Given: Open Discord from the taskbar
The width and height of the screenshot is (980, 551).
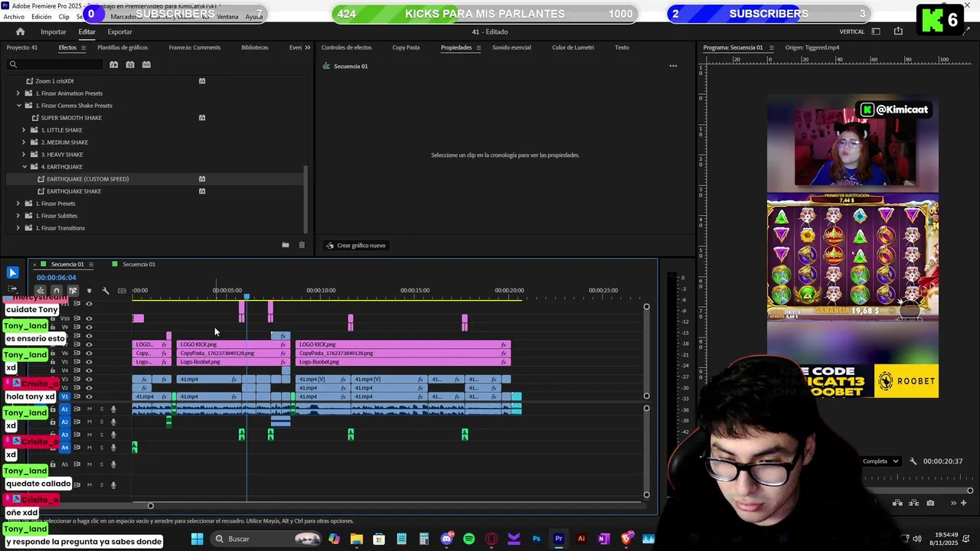Looking at the screenshot, I should [447, 539].
